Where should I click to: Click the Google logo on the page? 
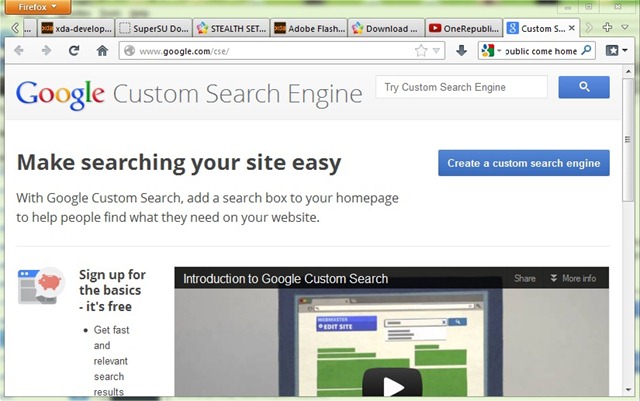coord(60,94)
